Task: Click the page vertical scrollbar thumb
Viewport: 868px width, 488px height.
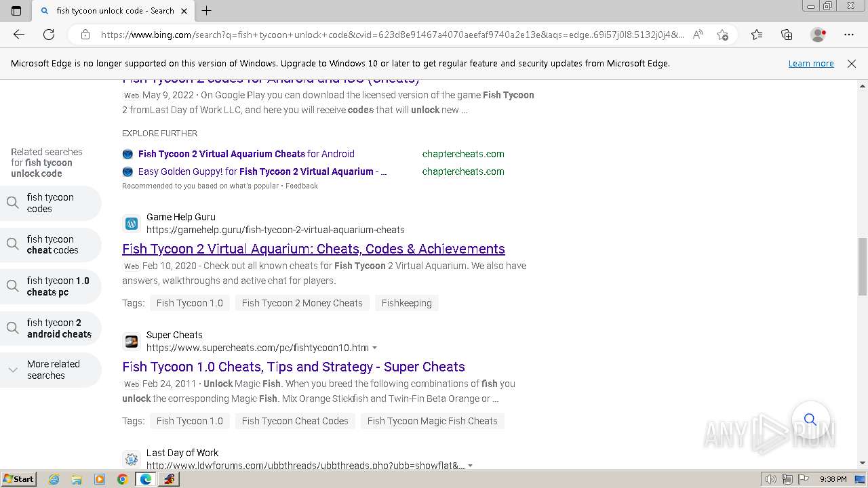Action: point(863,266)
